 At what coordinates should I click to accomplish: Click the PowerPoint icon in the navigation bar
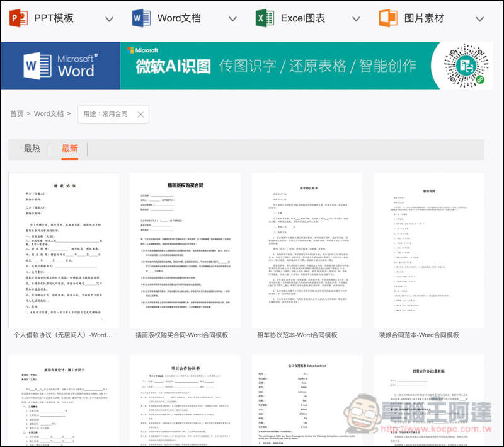click(18, 18)
